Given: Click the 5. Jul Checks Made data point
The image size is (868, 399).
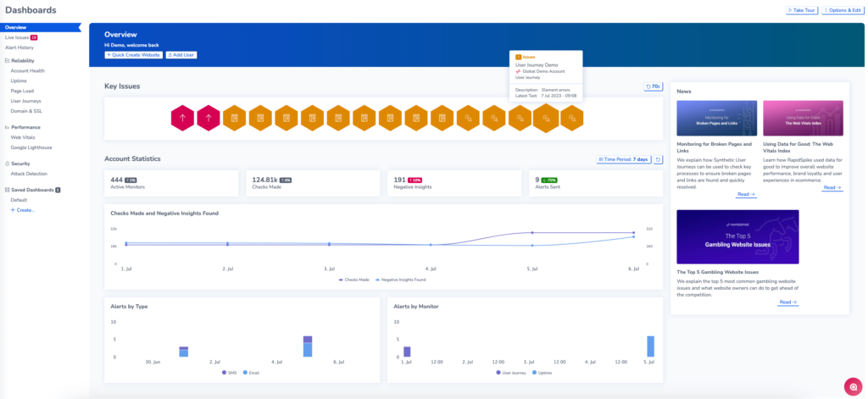Looking at the screenshot, I should [x=532, y=233].
